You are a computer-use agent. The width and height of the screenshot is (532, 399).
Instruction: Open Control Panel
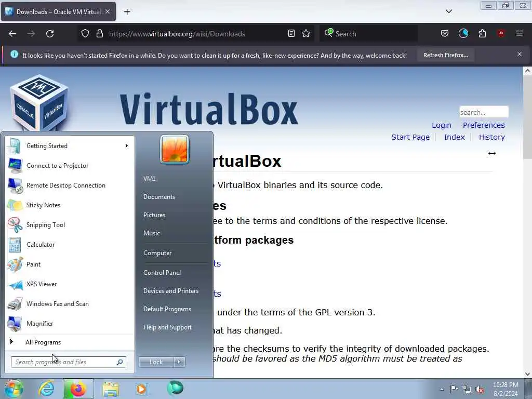point(162,272)
